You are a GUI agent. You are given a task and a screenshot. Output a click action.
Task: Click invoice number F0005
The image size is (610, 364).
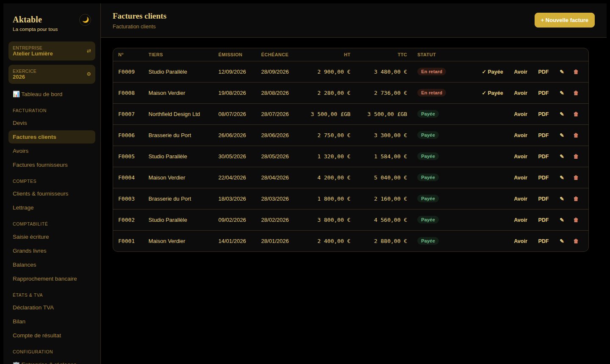point(126,157)
